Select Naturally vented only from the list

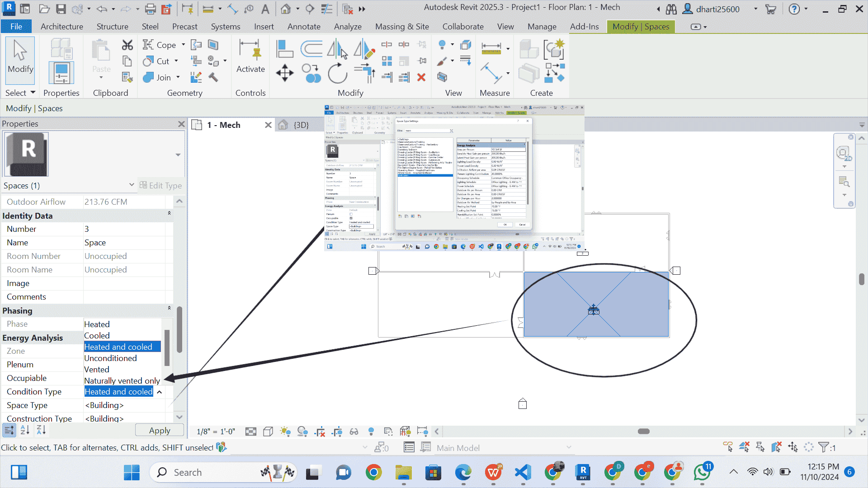[x=122, y=380]
